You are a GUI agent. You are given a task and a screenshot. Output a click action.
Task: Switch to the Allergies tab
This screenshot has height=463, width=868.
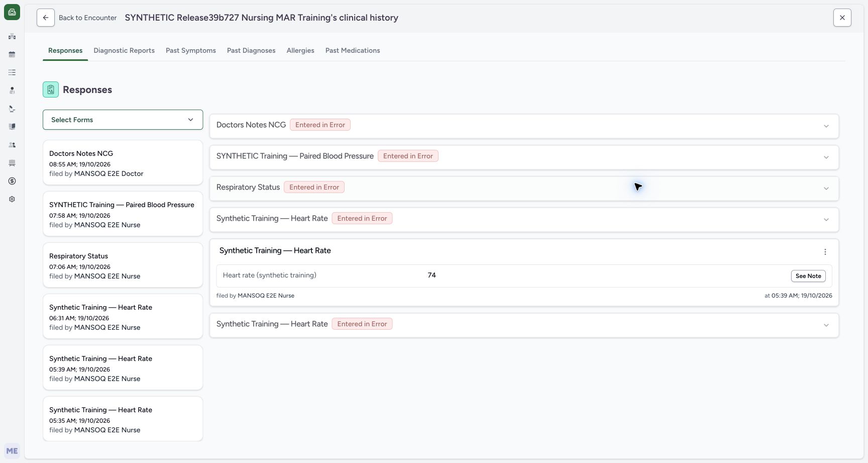point(300,51)
